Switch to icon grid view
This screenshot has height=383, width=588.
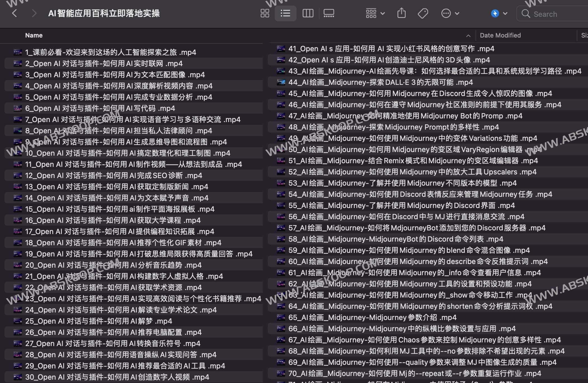[x=265, y=13]
